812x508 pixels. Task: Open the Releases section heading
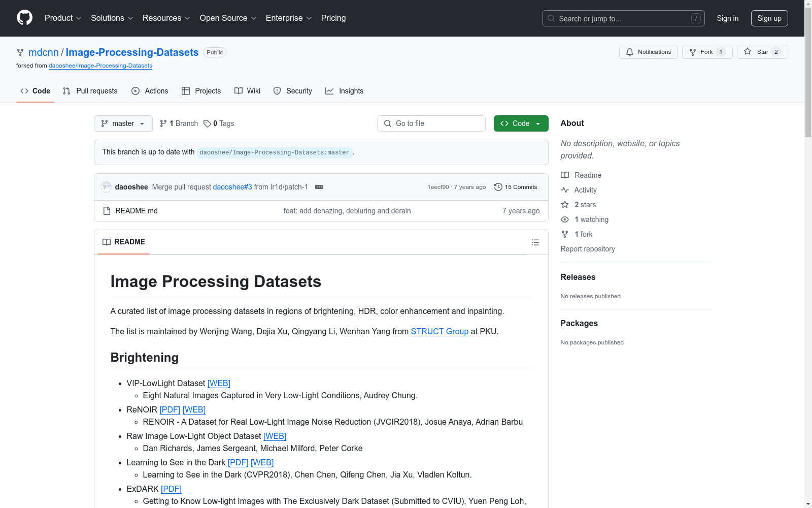pyautogui.click(x=578, y=277)
